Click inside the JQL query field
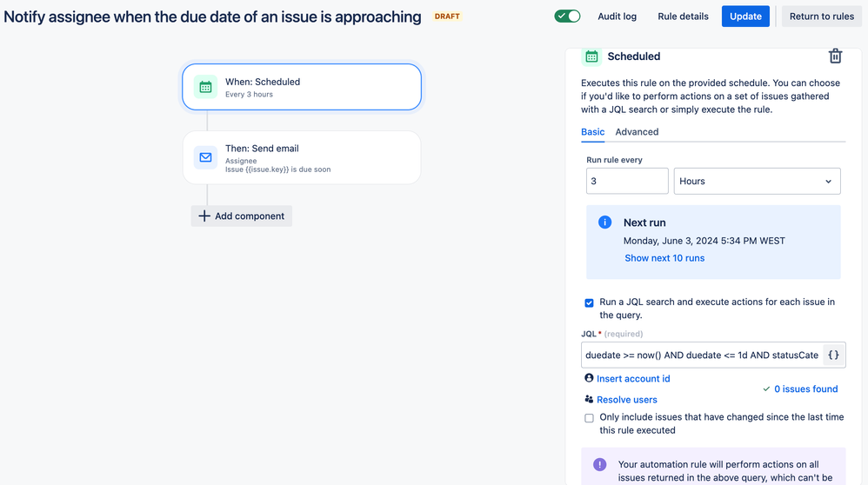 pos(702,355)
